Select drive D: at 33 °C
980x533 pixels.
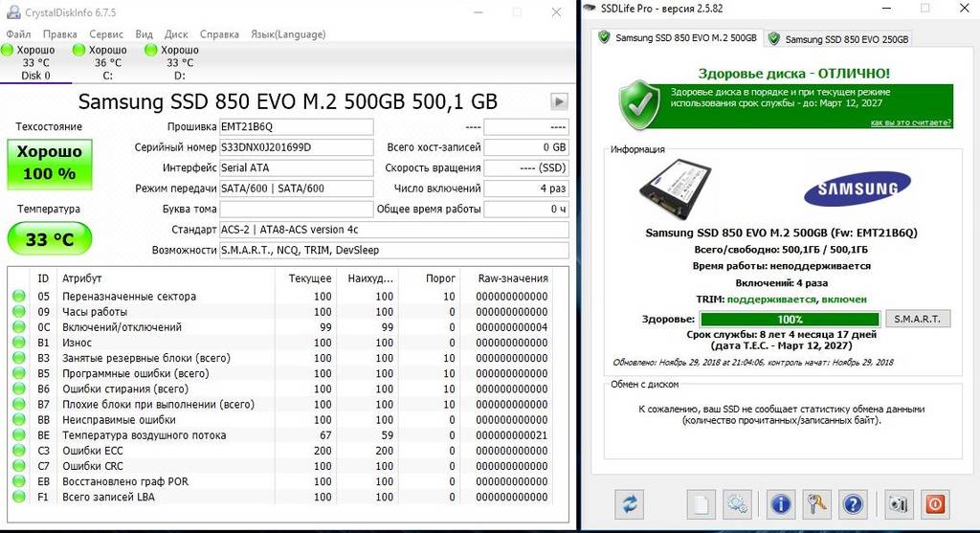(179, 62)
